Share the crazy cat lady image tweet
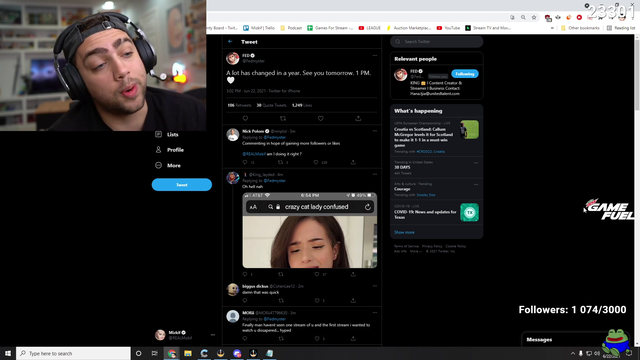 point(353,274)
